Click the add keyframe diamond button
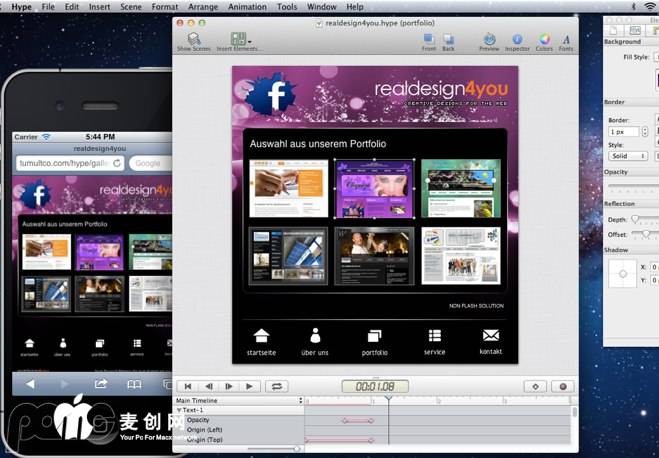659x458 pixels. (535, 386)
